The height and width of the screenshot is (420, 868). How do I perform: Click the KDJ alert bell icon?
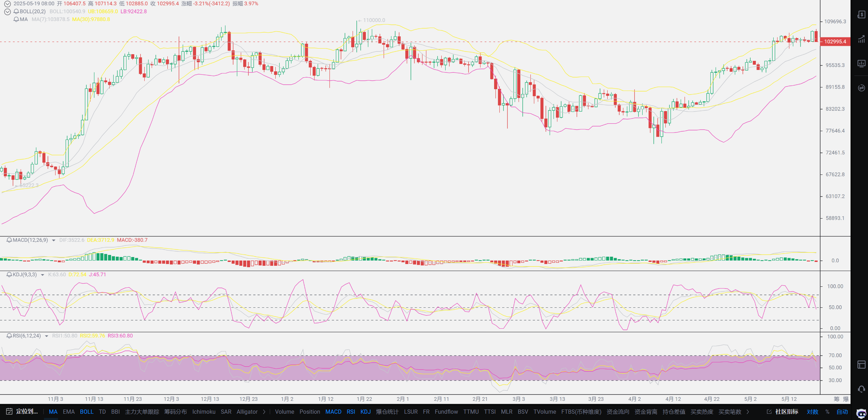coord(9,275)
